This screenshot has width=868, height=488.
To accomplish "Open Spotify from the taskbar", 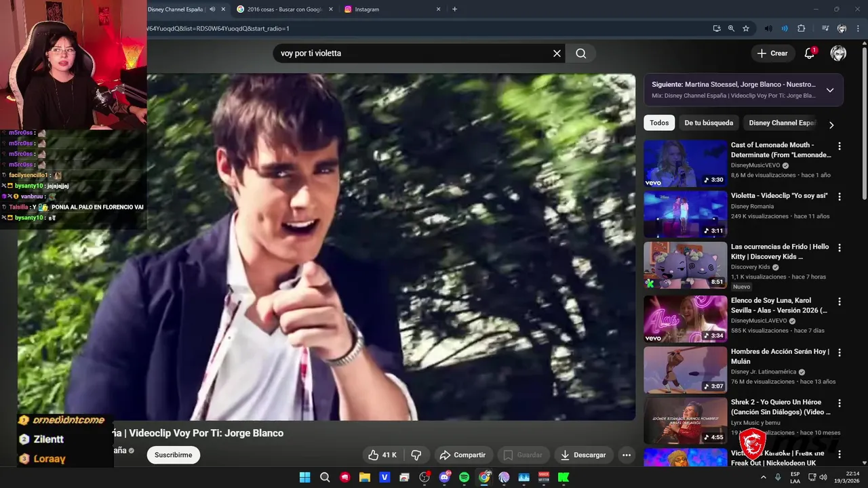I will [465, 477].
